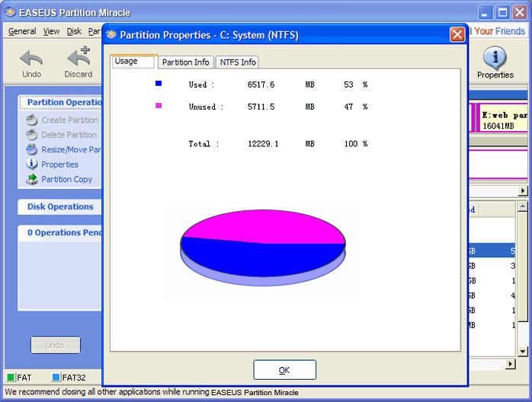Click the blue Used legend swatch
532x402 pixels.
(159, 84)
